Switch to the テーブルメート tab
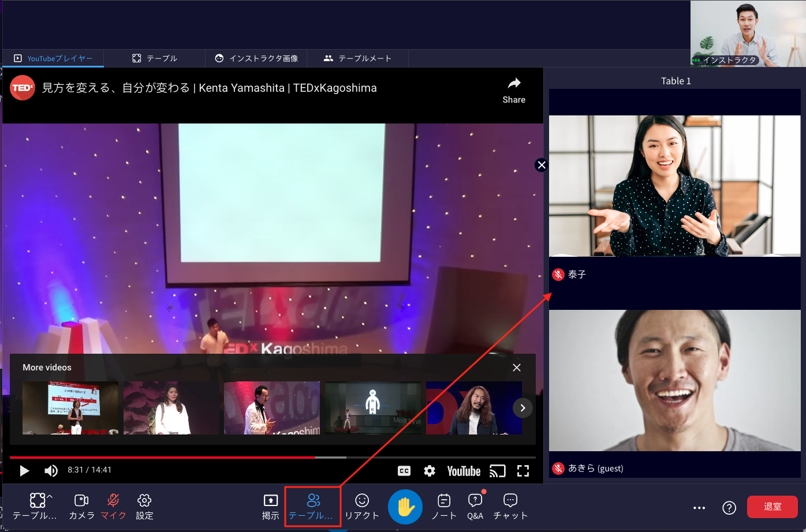Image resolution: width=806 pixels, height=532 pixels. click(x=358, y=58)
